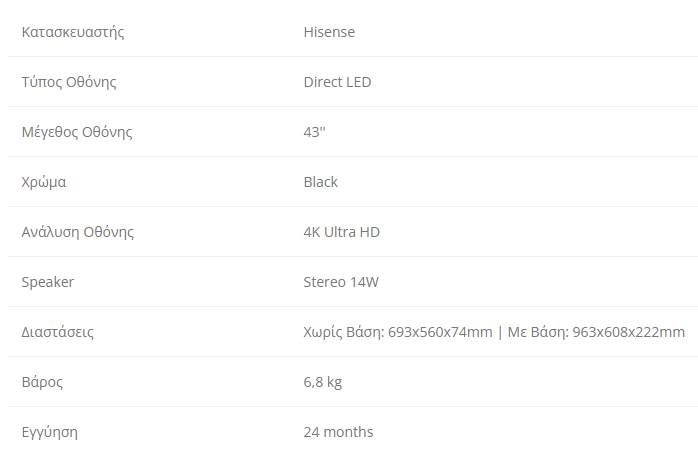698x451 pixels.
Task: Click the Μέγεθος Οθόνης label
Action: (x=77, y=132)
